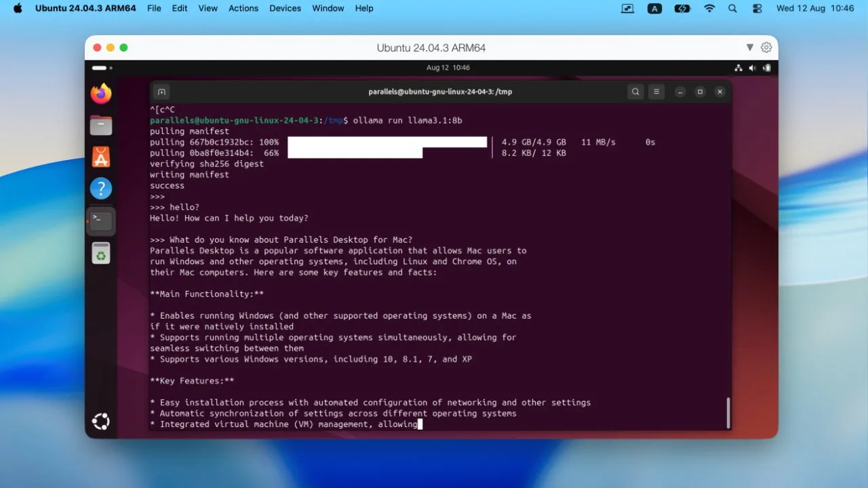Open the Window menu
The height and width of the screenshot is (488, 868).
tap(328, 8)
